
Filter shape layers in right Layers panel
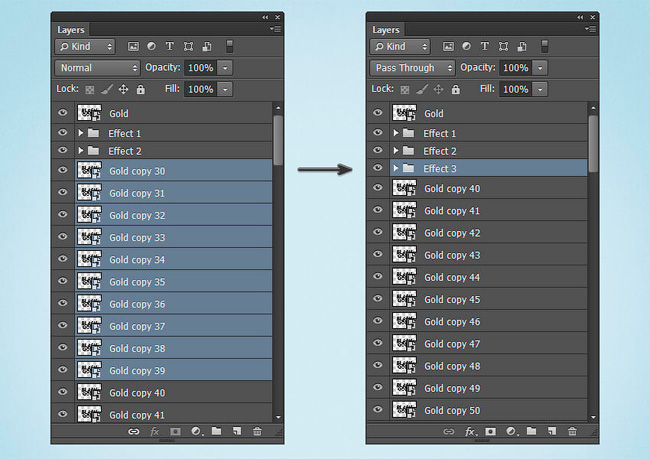[503, 46]
